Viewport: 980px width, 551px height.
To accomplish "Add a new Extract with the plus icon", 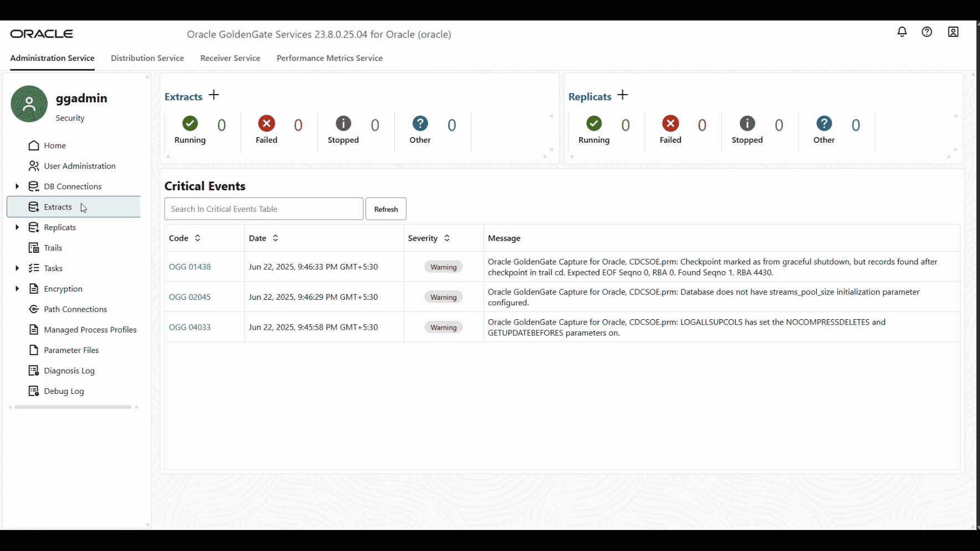I will 214,95.
